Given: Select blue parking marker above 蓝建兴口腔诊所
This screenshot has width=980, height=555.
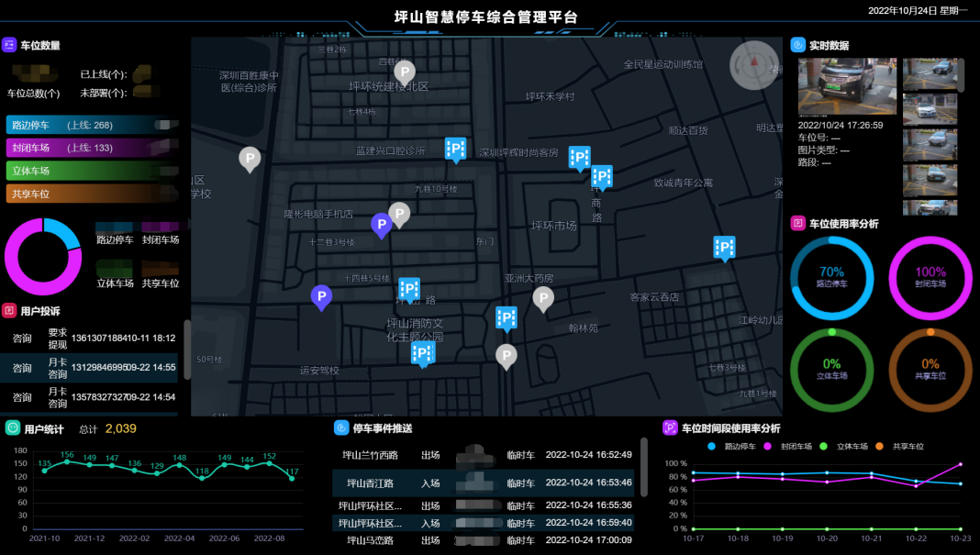Looking at the screenshot, I should [455, 149].
